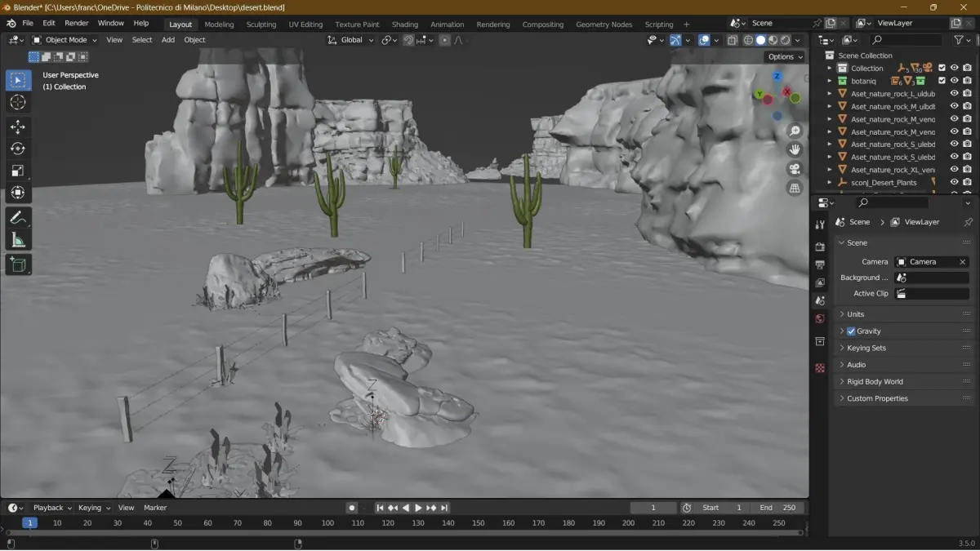Expand the Audio panel
Viewport: 980px width, 551px height.
pyautogui.click(x=903, y=365)
